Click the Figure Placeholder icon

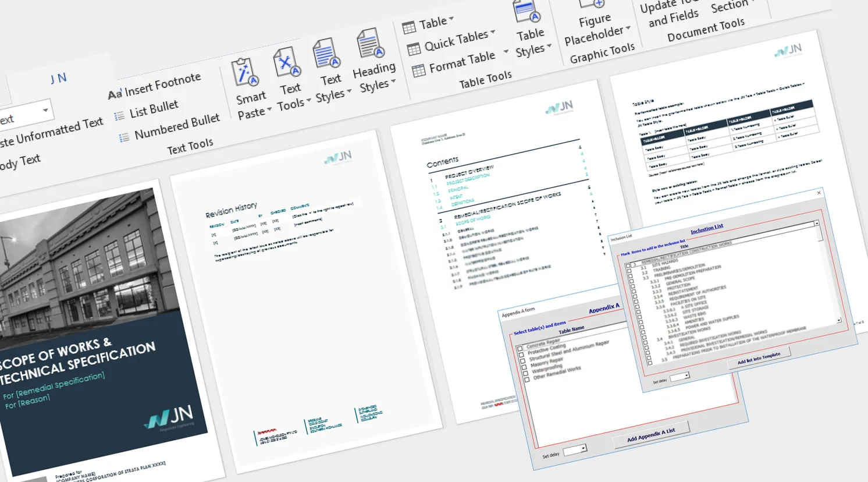pos(592,3)
